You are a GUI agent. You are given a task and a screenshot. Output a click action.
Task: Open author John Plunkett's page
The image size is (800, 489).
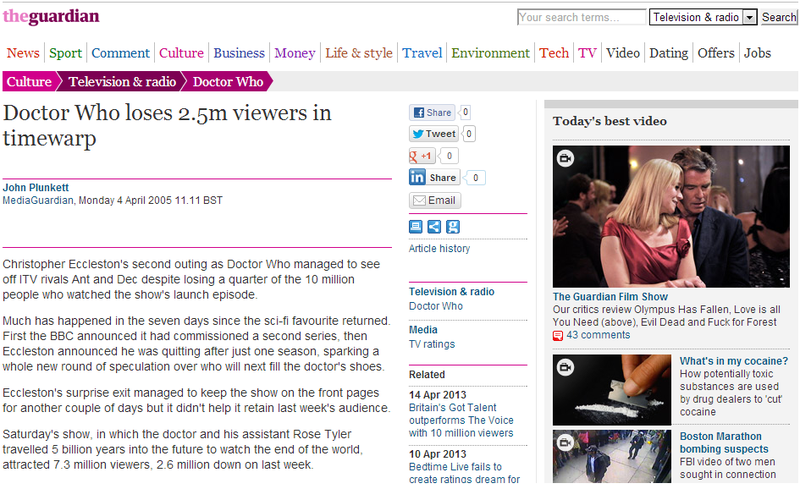tap(36, 188)
